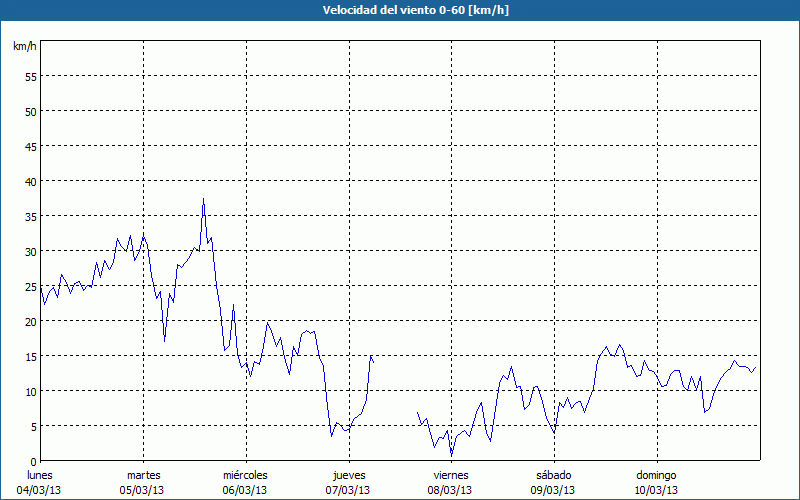The width and height of the screenshot is (800, 500).
Task: Click the highest wind speed peak on the line
Action: pyautogui.click(x=203, y=199)
